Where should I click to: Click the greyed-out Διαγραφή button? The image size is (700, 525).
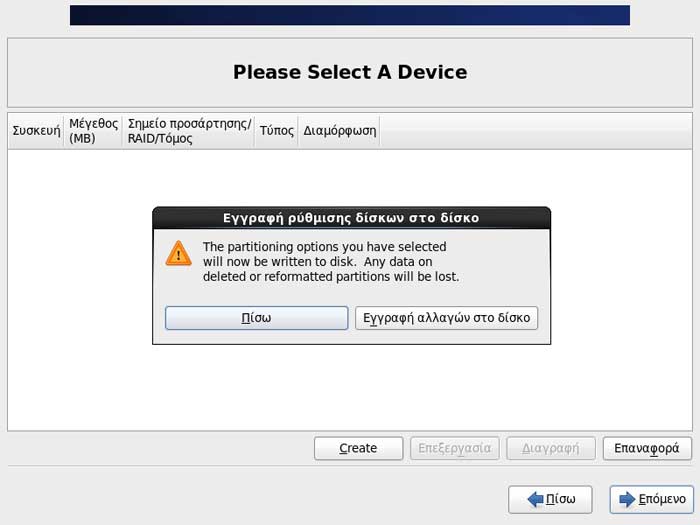(551, 448)
